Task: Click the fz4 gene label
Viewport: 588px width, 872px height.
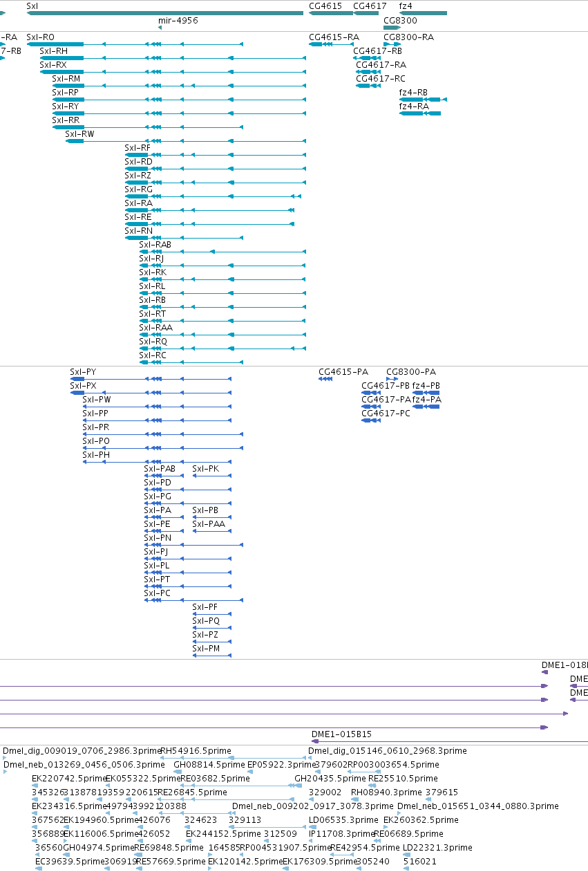Action: click(x=406, y=6)
